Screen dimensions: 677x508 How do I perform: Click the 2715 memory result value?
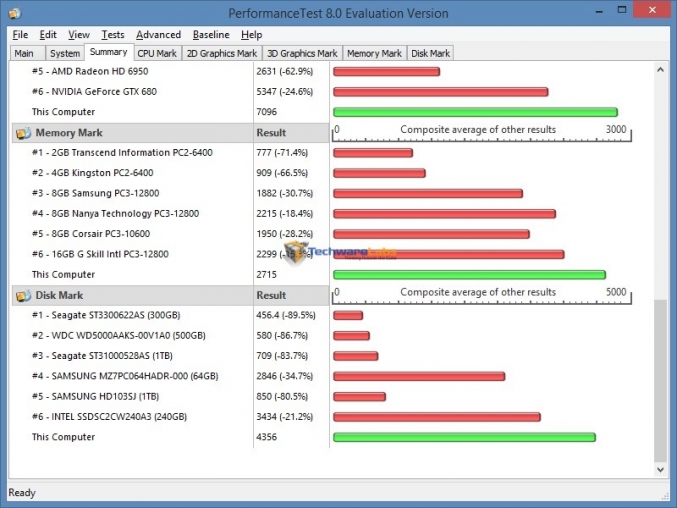tap(266, 275)
